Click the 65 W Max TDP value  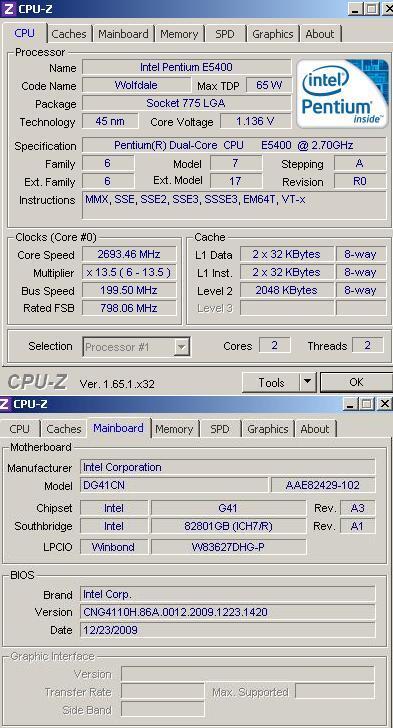269,85
